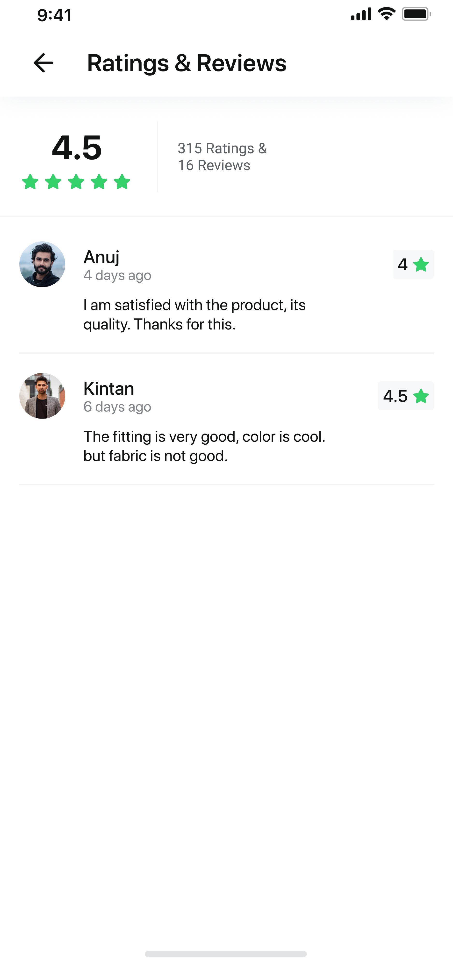Tap Anuj's profile picture
The height and width of the screenshot is (980, 453).
[x=42, y=264]
